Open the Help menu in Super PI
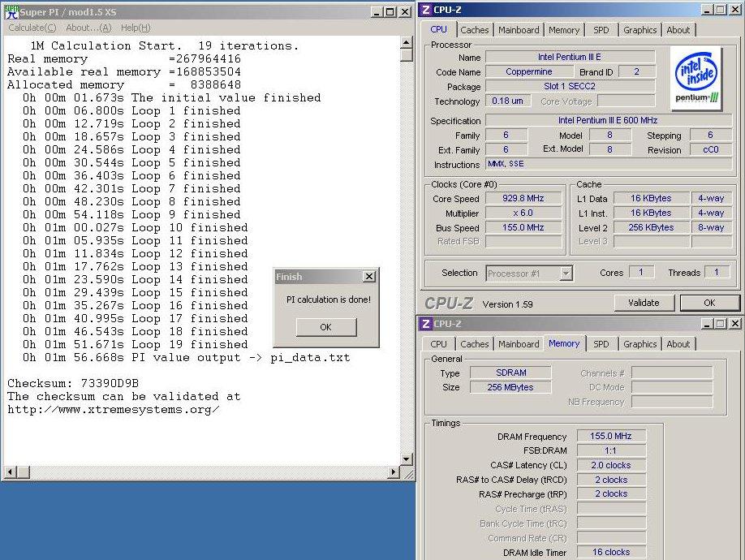Image resolution: width=745 pixels, height=560 pixels. pos(136,28)
